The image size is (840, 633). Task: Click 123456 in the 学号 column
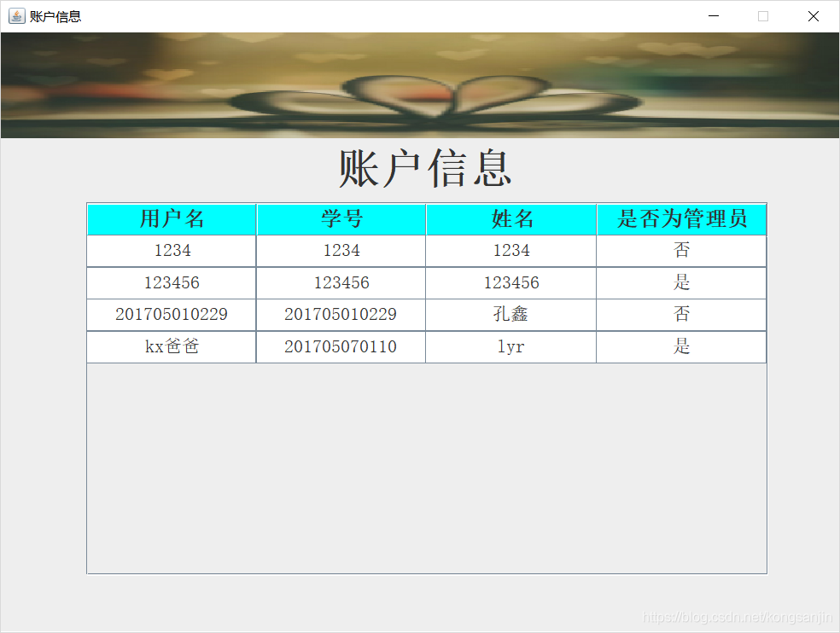341,283
